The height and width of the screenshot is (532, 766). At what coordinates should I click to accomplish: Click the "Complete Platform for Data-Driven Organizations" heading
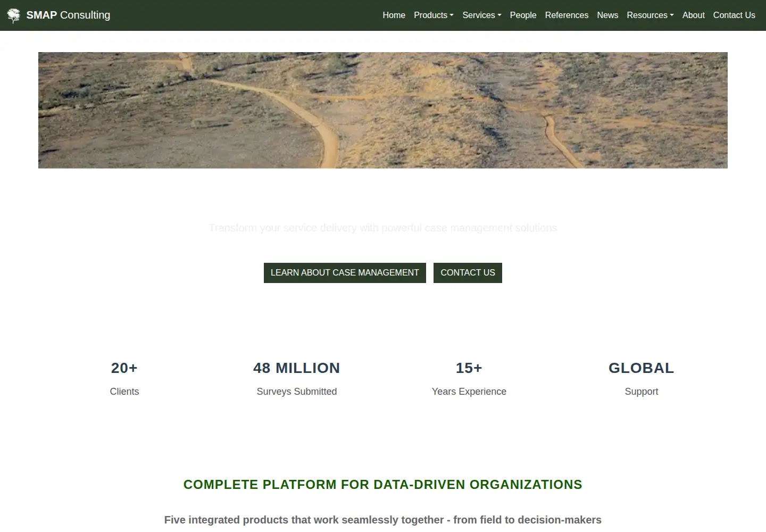[x=383, y=485]
